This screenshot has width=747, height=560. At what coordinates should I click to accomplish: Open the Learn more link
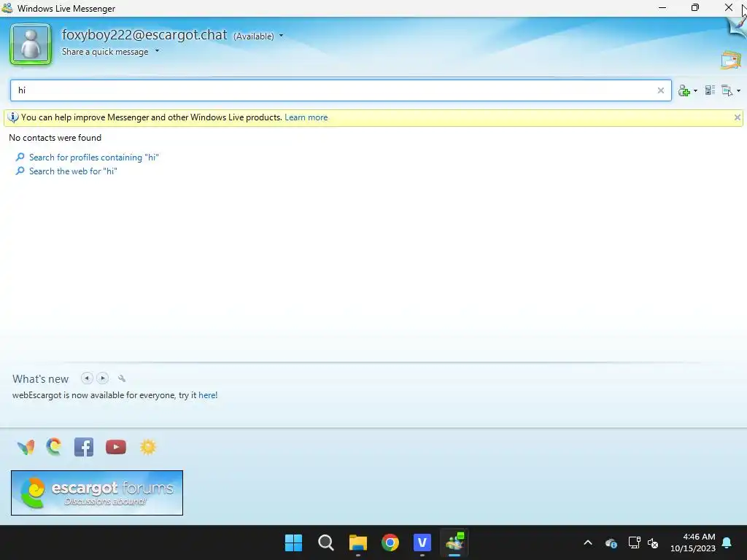306,117
